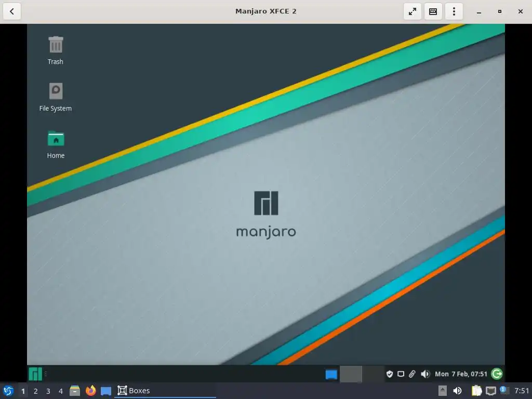
Task: Minimize the Boxes window
Action: pos(478,11)
